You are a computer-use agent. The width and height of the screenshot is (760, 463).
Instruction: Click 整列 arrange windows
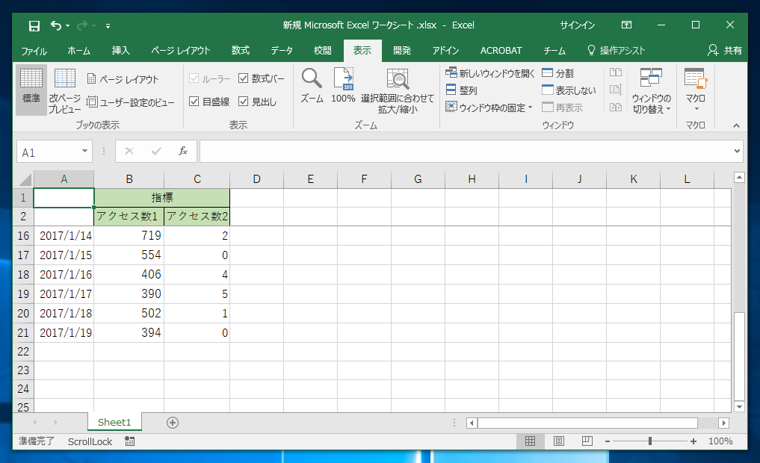[x=461, y=90]
